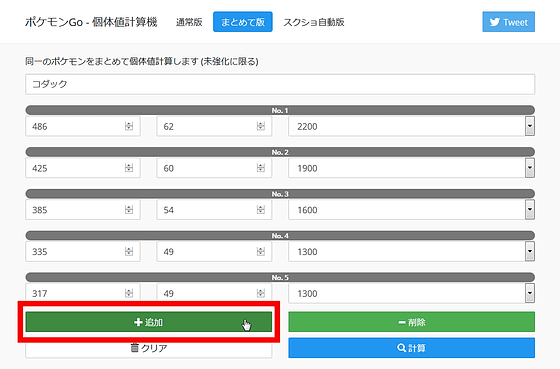Image resolution: width=560 pixels, height=369 pixels.
Task: Click the No.5 CP field showing 317
Action: coord(83,293)
